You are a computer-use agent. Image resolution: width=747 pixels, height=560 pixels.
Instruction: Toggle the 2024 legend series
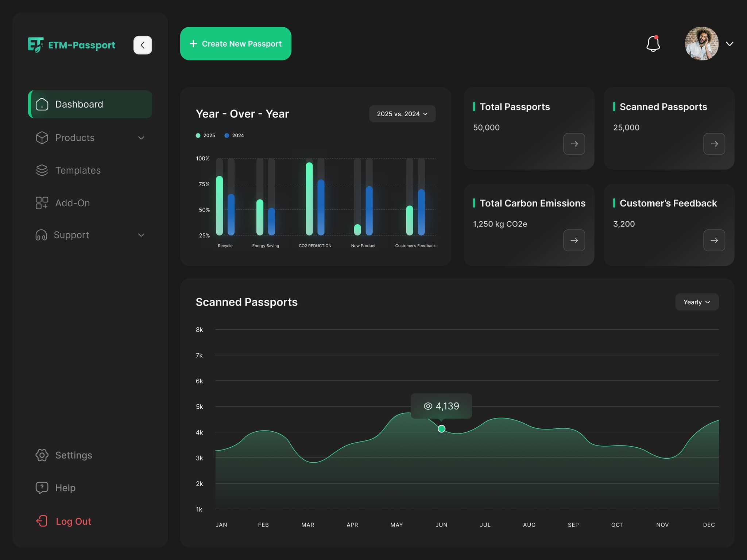(234, 135)
